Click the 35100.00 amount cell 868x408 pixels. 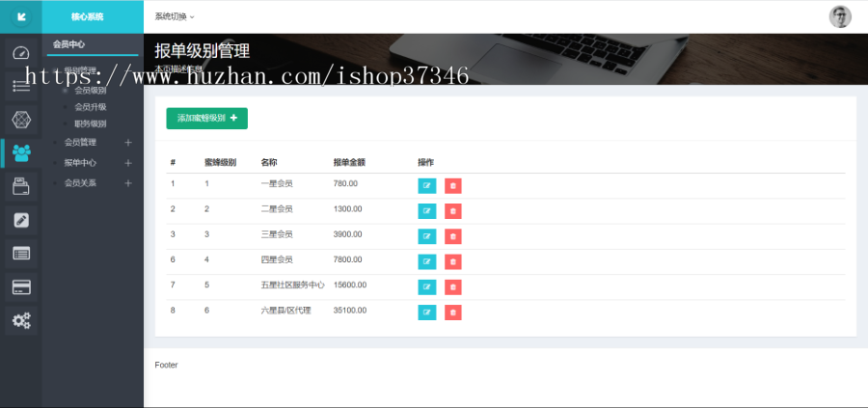(x=350, y=310)
